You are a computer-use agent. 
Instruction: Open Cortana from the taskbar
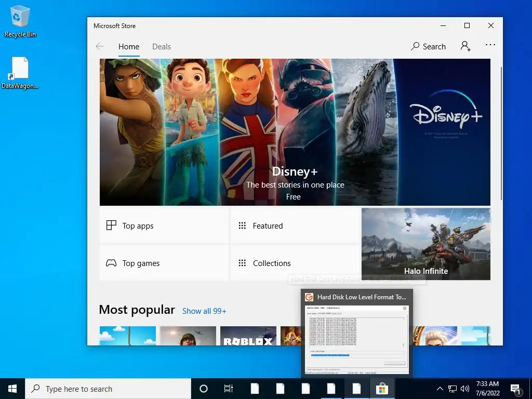[203, 389]
